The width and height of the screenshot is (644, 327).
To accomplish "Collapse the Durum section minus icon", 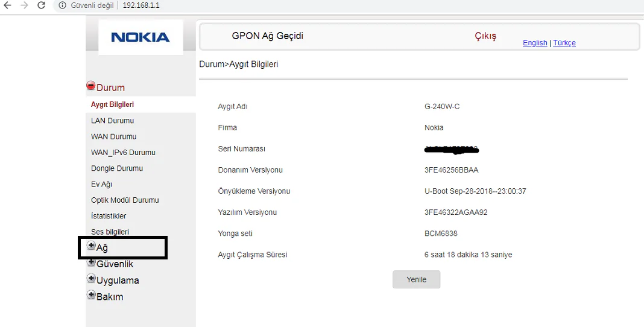I will pos(91,86).
